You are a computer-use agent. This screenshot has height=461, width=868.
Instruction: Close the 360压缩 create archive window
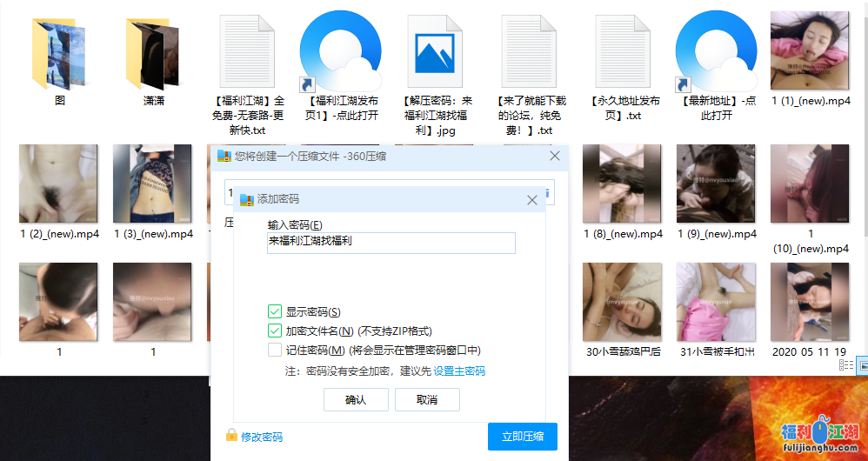[555, 157]
